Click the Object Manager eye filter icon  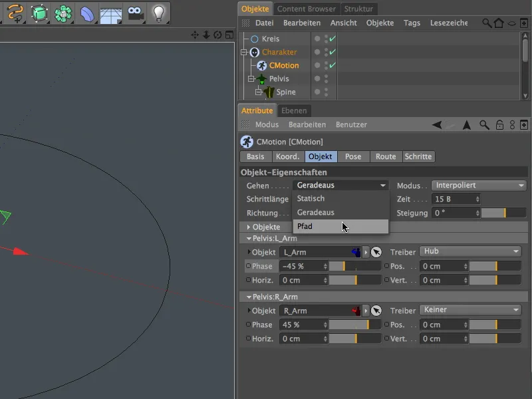click(x=511, y=23)
